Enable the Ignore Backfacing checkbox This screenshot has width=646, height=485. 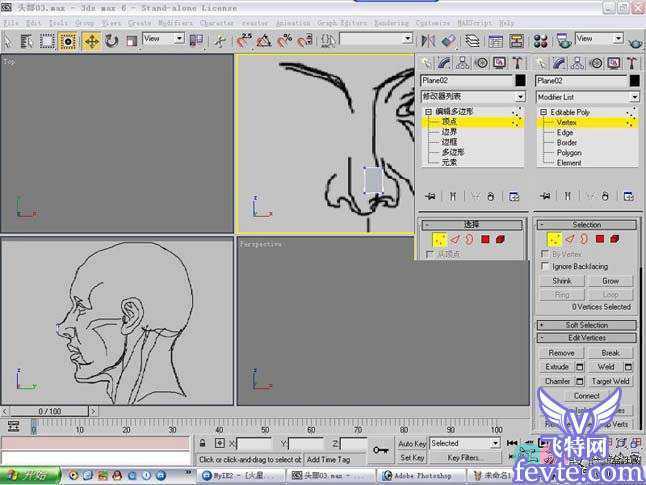click(545, 266)
